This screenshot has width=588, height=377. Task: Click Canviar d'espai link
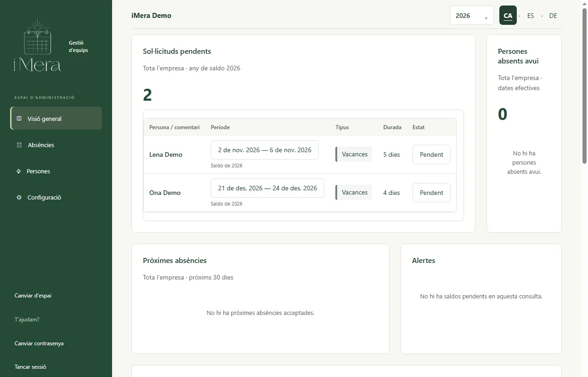coord(33,296)
